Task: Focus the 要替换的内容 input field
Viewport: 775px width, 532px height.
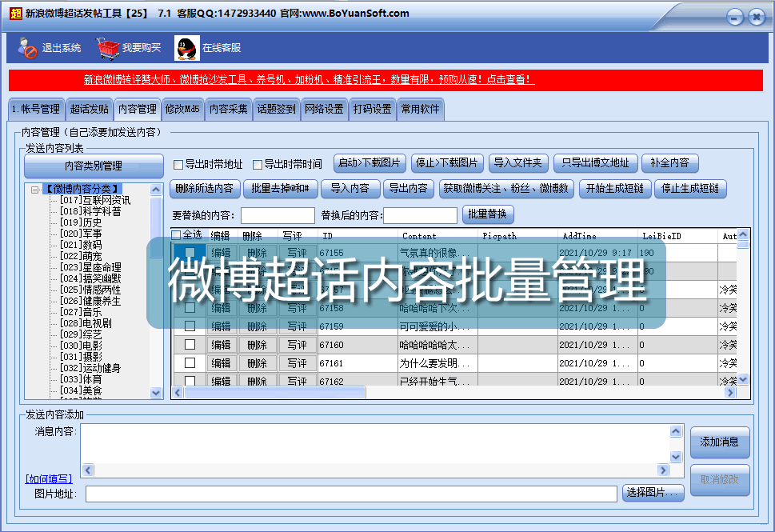Action: coord(278,215)
